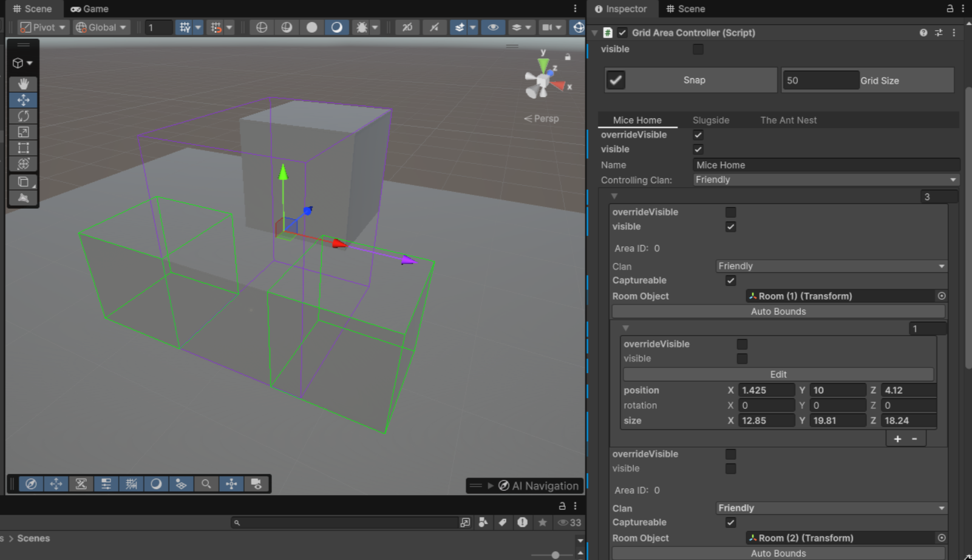Viewport: 972px width, 560px height.
Task: Add an entry with the plus button
Action: 897,439
